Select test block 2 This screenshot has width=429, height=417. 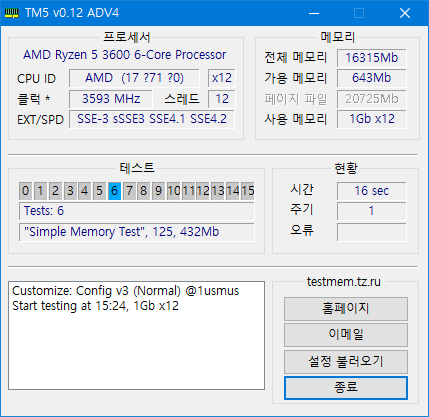click(55, 191)
